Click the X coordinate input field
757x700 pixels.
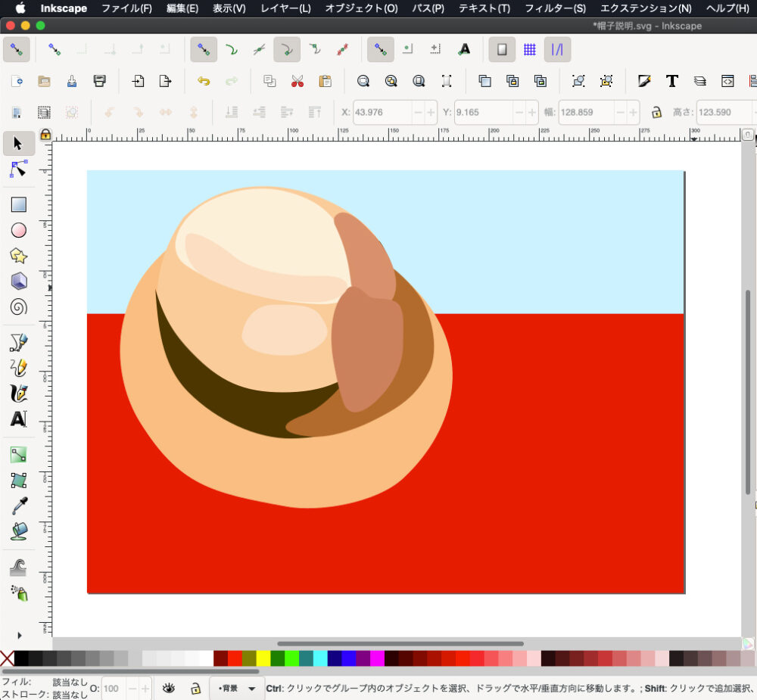click(382, 112)
